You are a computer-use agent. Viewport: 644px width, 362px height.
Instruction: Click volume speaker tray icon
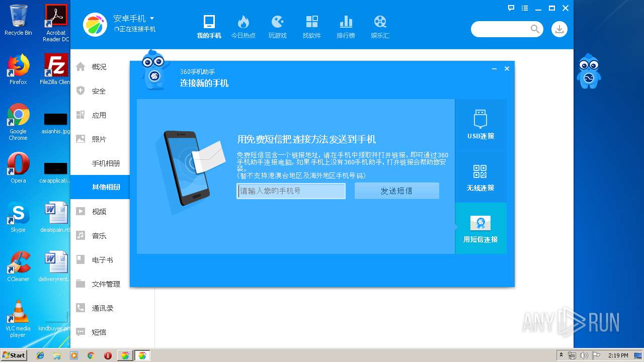(x=584, y=355)
